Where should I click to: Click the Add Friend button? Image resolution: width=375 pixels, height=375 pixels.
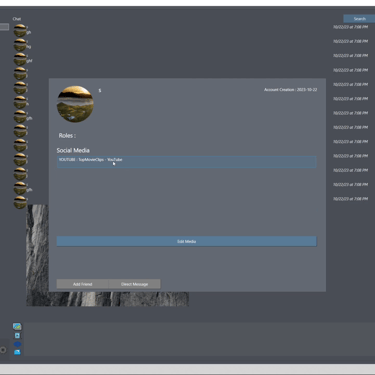[x=83, y=284]
